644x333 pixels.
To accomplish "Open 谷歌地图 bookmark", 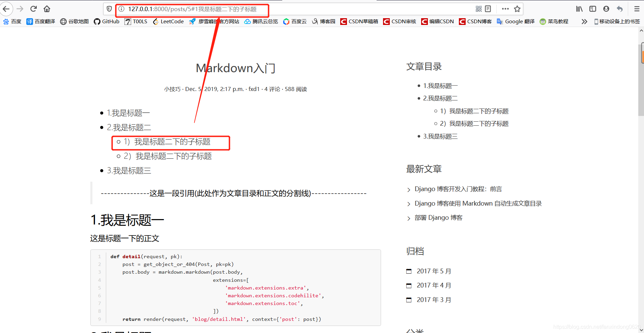I will [75, 22].
